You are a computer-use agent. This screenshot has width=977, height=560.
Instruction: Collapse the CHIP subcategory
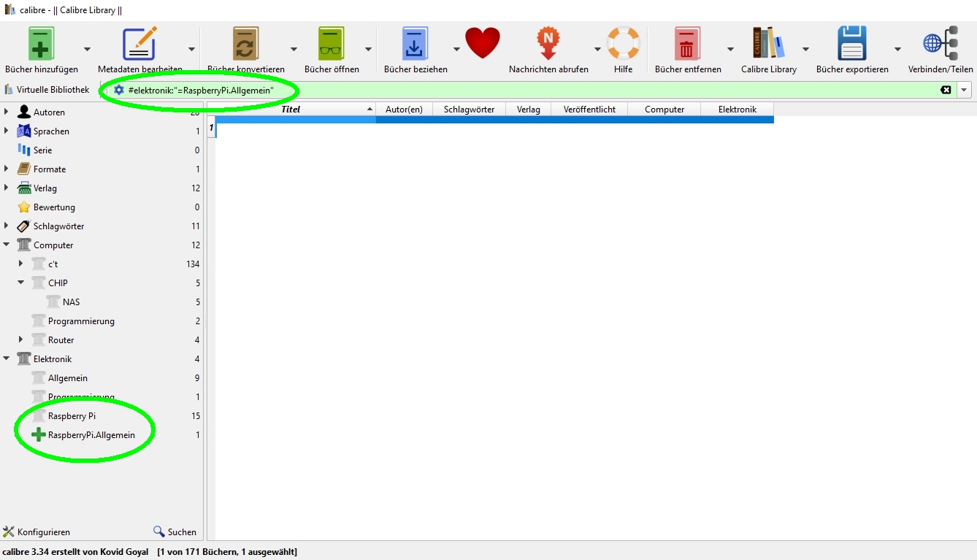point(21,283)
